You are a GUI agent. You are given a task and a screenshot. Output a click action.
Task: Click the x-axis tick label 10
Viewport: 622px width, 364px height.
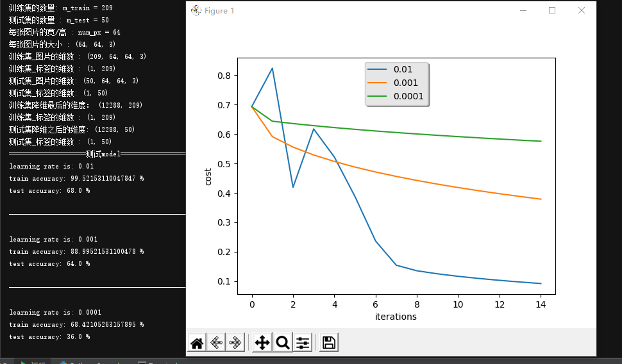pyautogui.click(x=458, y=304)
